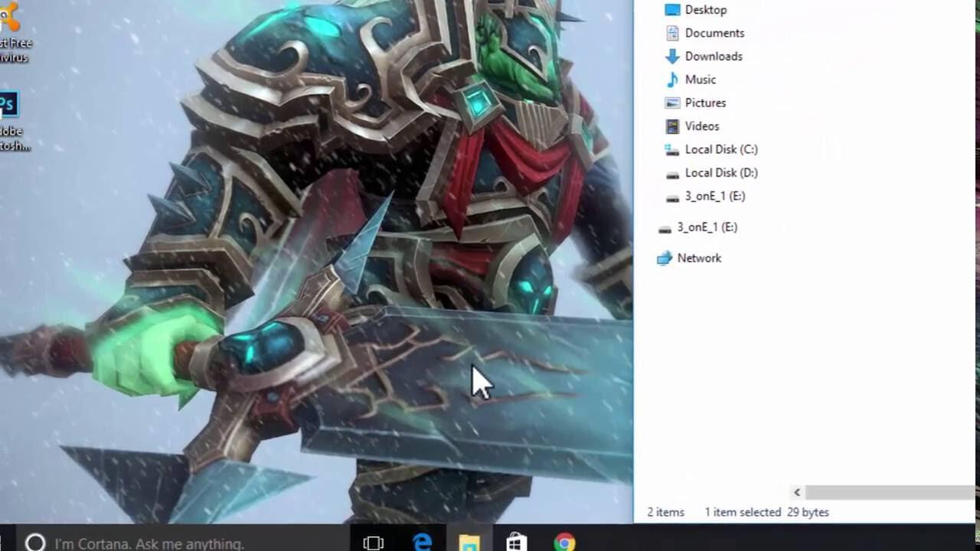Open the Videos folder
The height and width of the screenshot is (551, 980).
point(701,126)
